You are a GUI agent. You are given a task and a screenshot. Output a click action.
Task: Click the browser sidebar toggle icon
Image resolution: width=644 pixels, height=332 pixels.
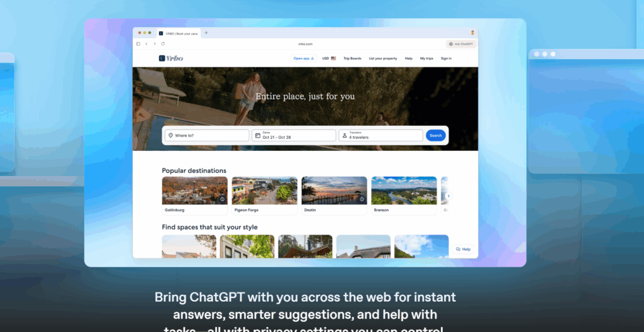pos(138,44)
